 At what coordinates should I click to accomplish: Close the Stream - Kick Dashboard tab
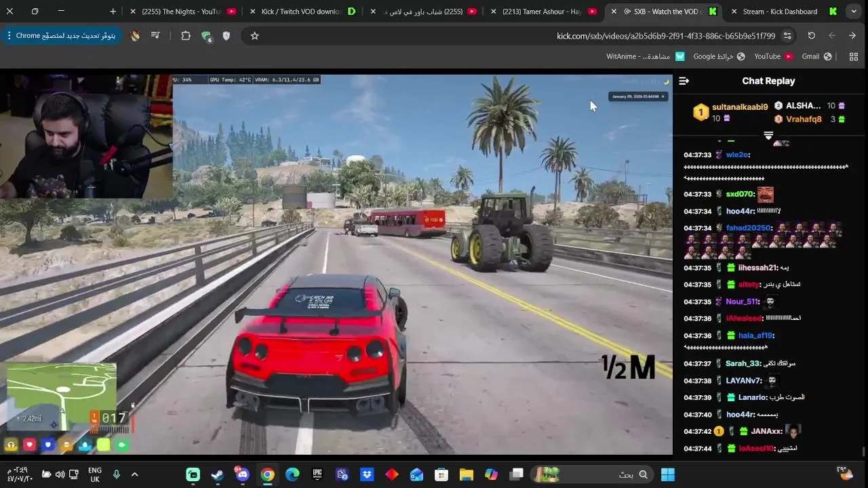tap(734, 12)
